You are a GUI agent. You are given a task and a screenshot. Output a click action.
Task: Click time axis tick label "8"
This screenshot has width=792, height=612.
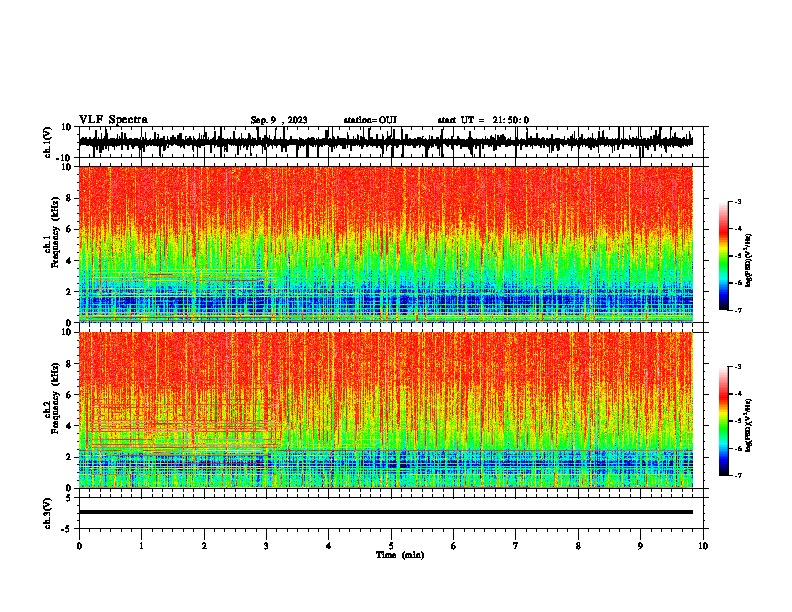pyautogui.click(x=578, y=546)
